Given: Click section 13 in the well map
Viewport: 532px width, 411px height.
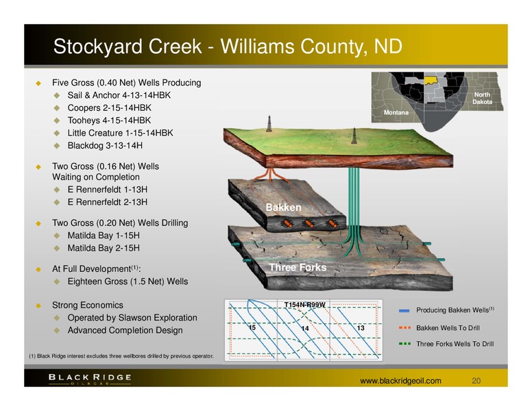Looking at the screenshot, I should coord(361,328).
